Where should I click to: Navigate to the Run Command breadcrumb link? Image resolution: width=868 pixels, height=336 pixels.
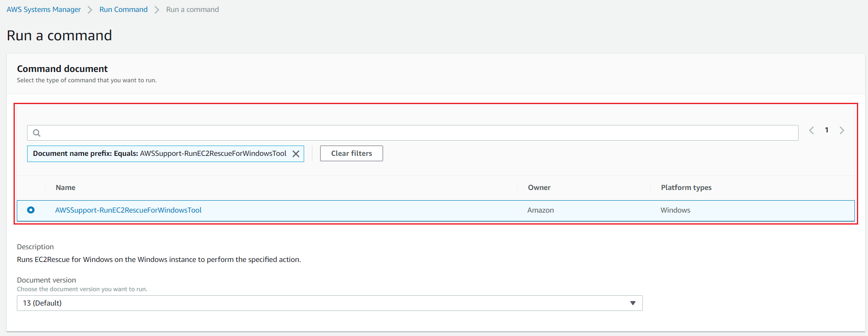click(123, 9)
